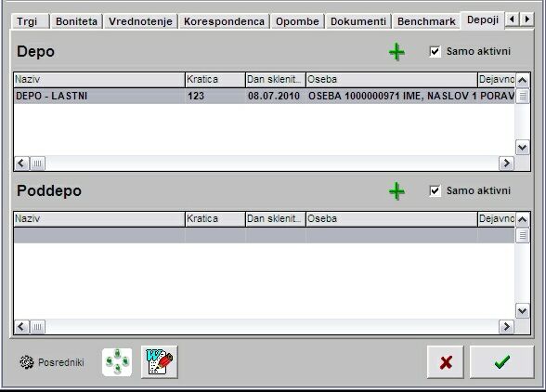Switch to the Boniteta tab
Image resolution: width=546 pixels, height=392 pixels.
coord(76,21)
